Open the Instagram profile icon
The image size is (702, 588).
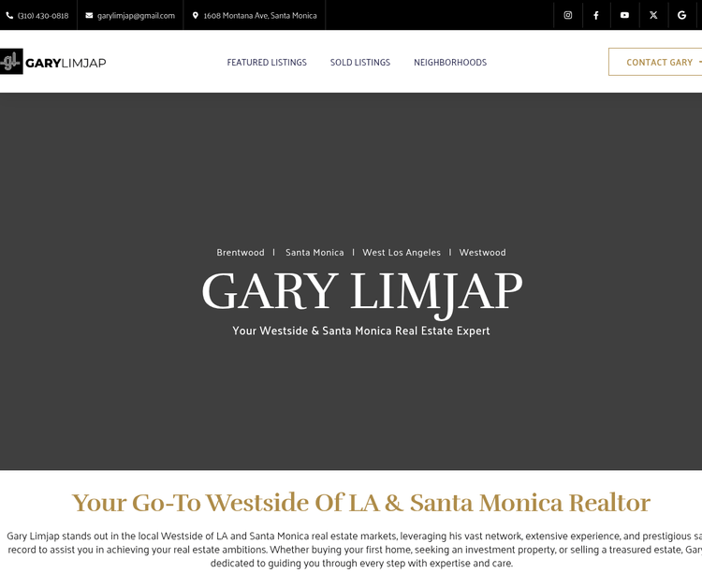tap(568, 15)
